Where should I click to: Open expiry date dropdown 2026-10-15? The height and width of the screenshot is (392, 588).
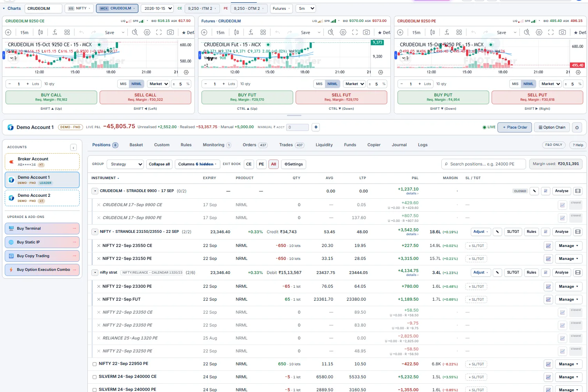click(158, 8)
